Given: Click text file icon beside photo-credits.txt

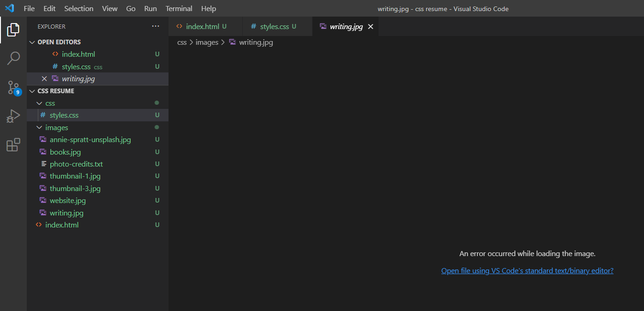Looking at the screenshot, I should [44, 164].
